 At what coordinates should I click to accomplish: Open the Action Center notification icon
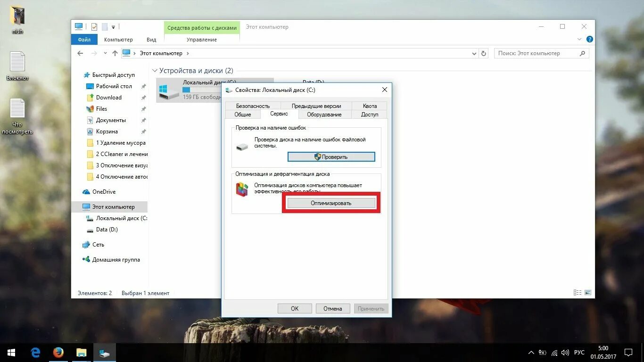pyautogui.click(x=628, y=352)
